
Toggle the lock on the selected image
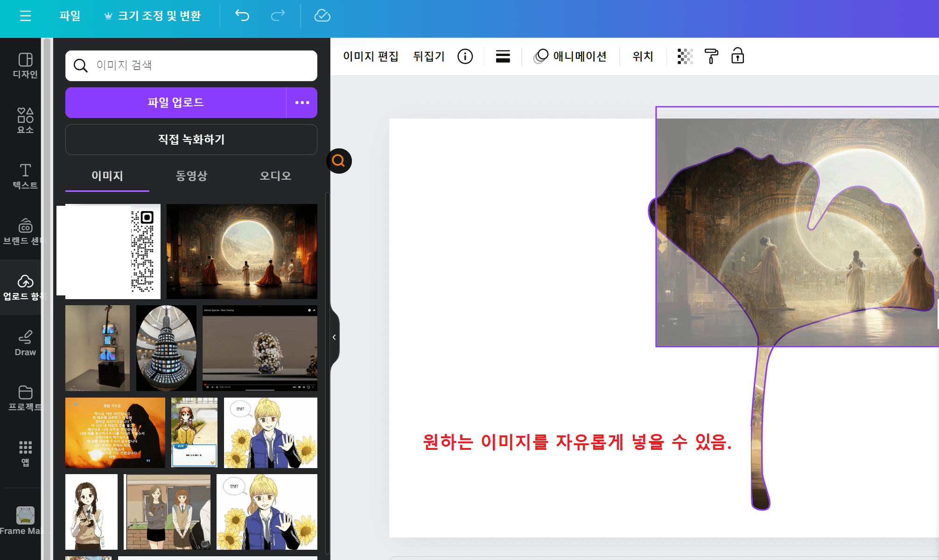(737, 56)
